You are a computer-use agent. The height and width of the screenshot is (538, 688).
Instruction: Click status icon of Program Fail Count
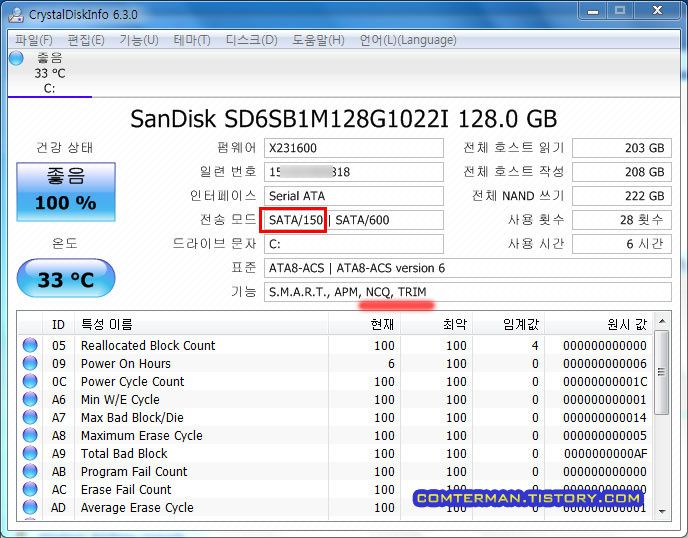tap(30, 471)
